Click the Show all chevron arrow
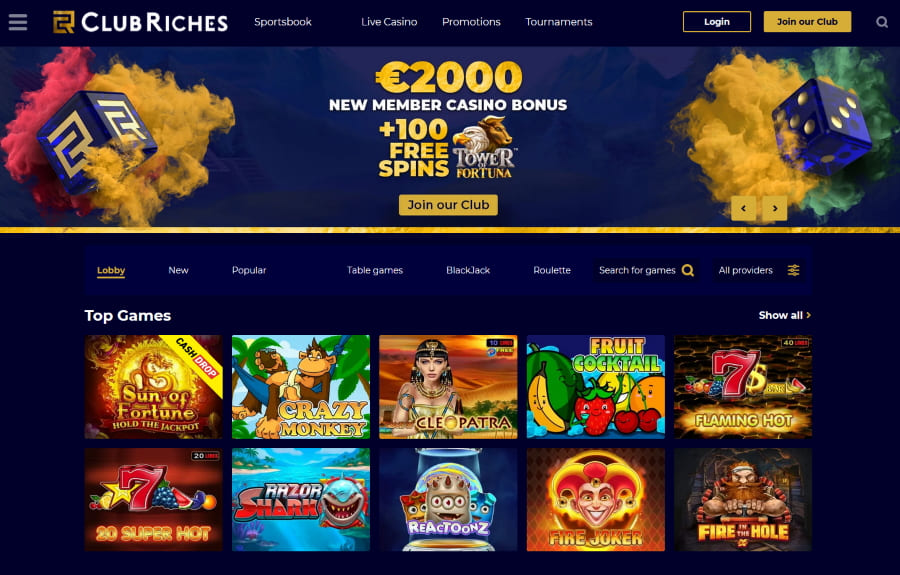This screenshot has height=575, width=900. (x=809, y=315)
